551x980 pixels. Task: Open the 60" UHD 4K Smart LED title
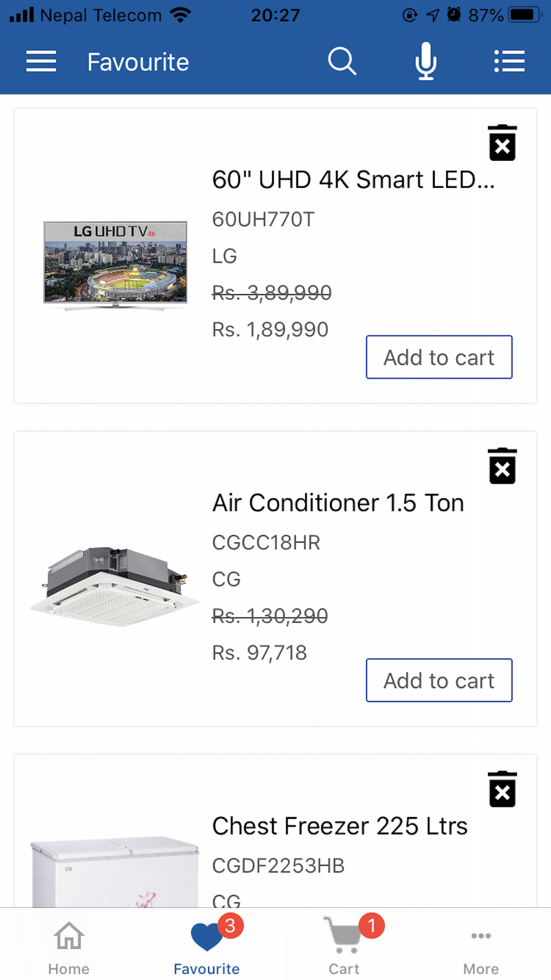(x=353, y=180)
